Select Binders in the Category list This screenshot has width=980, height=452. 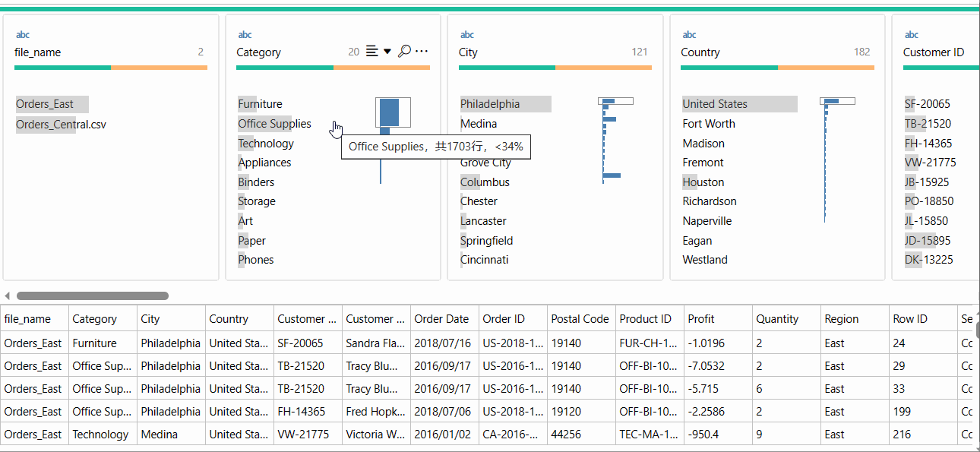point(256,182)
